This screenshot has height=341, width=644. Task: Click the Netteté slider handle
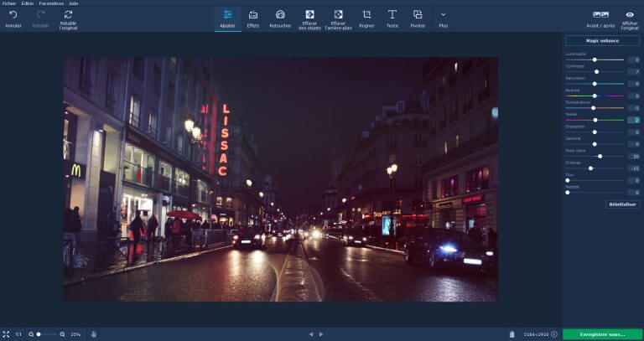coord(568,193)
